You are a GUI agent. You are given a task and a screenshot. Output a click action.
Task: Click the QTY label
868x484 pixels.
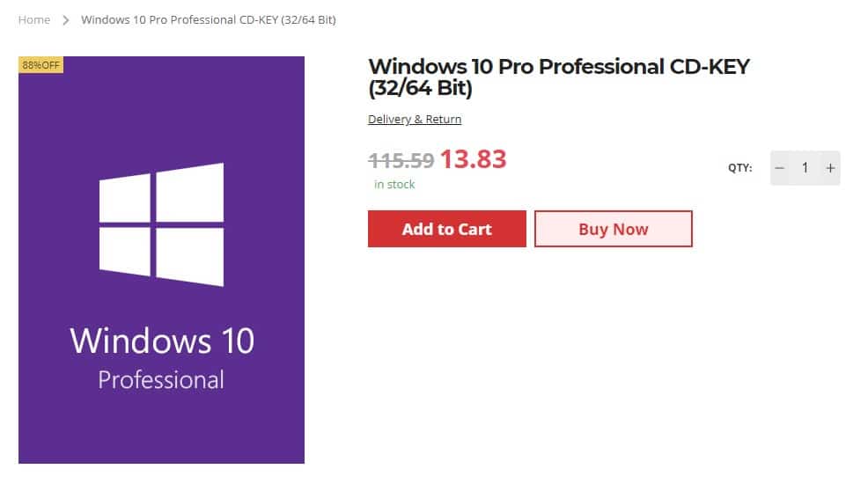click(x=739, y=168)
